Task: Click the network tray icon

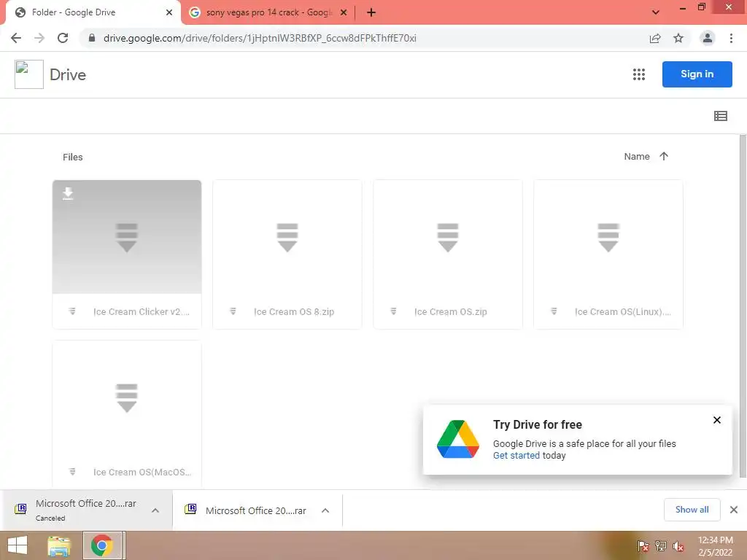Action: pyautogui.click(x=660, y=546)
